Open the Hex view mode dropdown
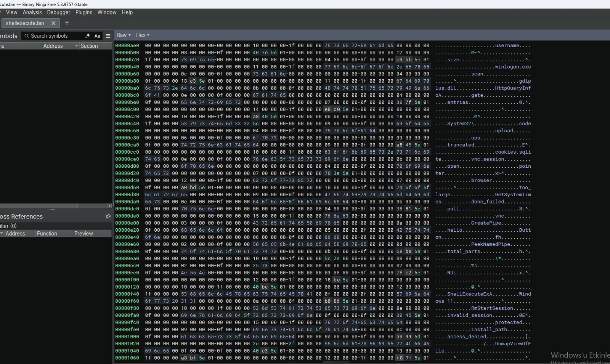This screenshot has height=364, width=610. [143, 35]
